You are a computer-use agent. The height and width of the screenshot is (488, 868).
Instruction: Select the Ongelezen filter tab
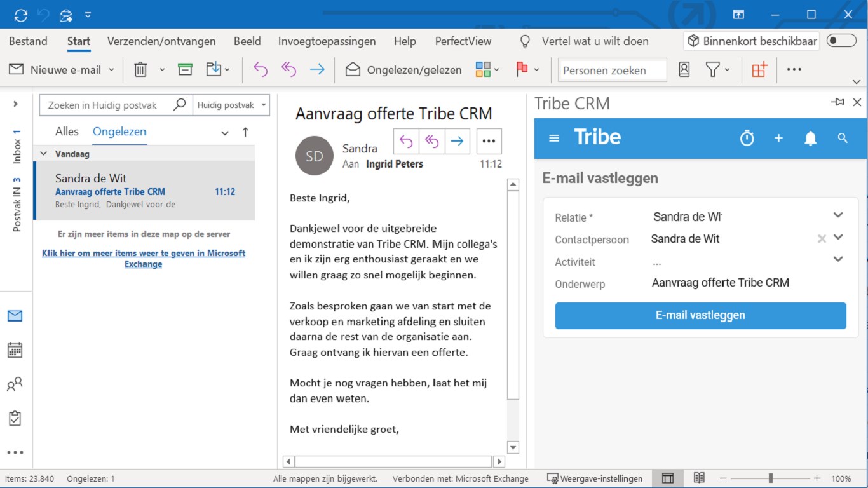[119, 132]
